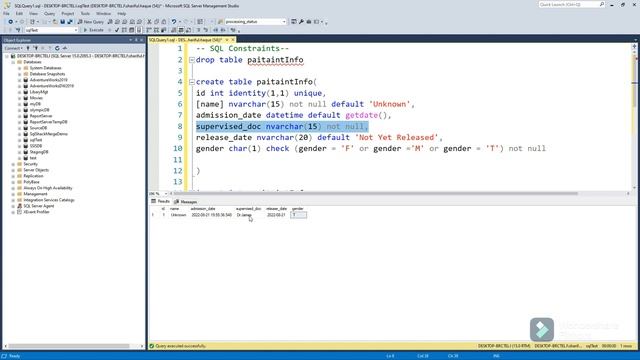The width and height of the screenshot is (640, 360).
Task: Click the Open File folder icon
Action: click(55, 22)
